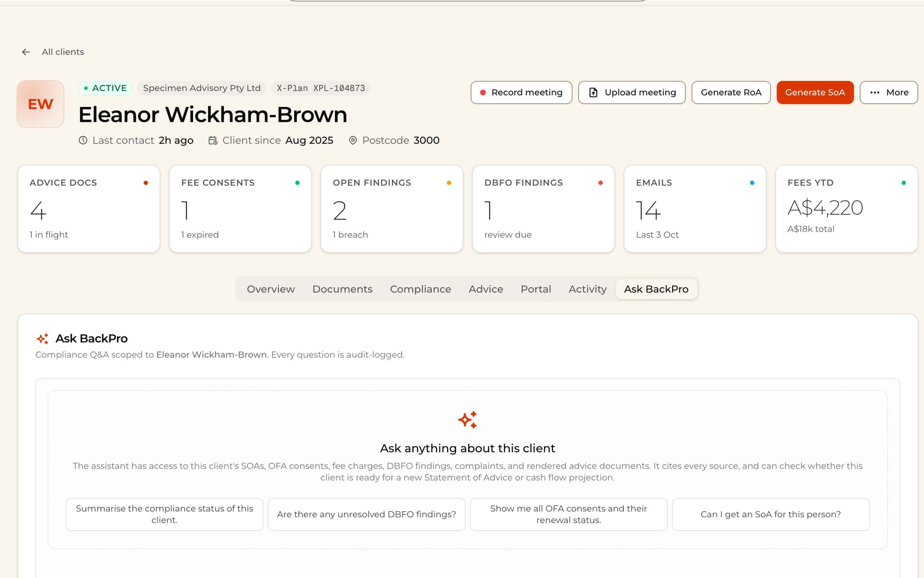Screen dimensions: 924x578
Task: Click Generate RoA
Action: click(x=731, y=92)
